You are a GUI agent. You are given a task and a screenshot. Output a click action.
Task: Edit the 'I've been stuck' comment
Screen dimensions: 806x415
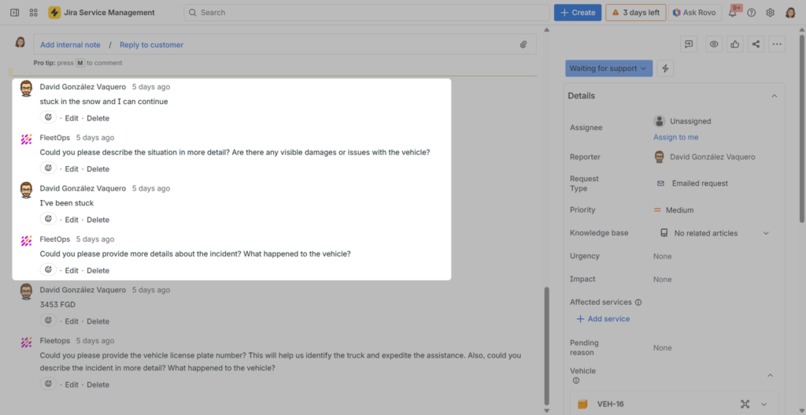(71, 220)
